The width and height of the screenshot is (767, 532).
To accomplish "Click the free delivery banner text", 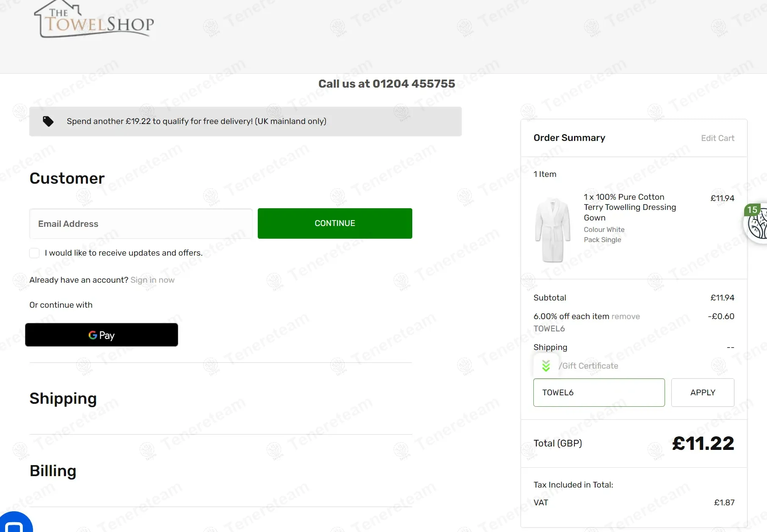I will point(196,121).
